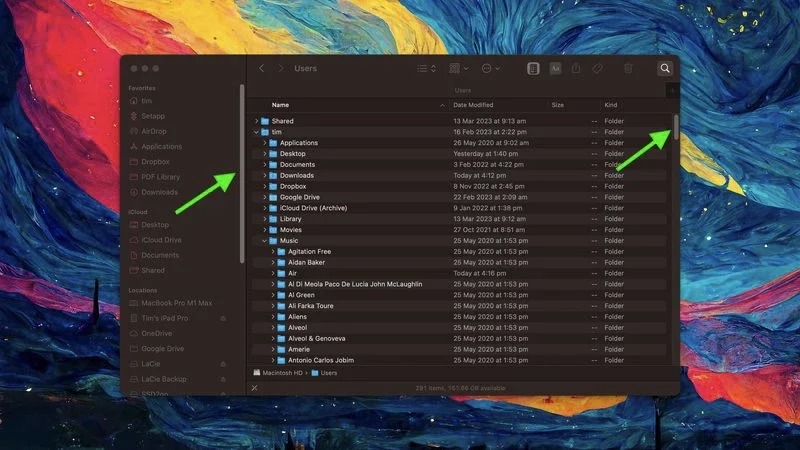The image size is (800, 450).
Task: Sort by the Date Modified column header
Action: click(x=473, y=105)
